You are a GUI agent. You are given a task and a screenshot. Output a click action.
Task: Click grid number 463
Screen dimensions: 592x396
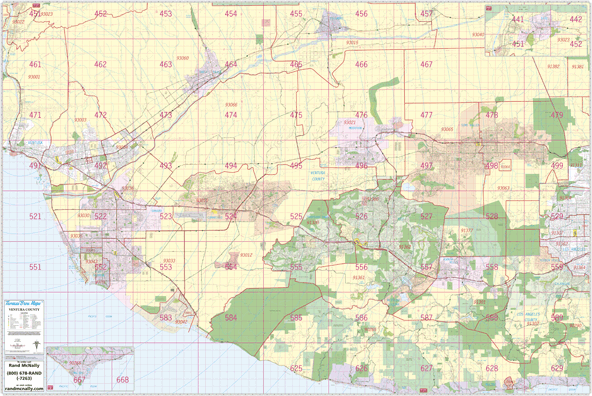point(166,64)
